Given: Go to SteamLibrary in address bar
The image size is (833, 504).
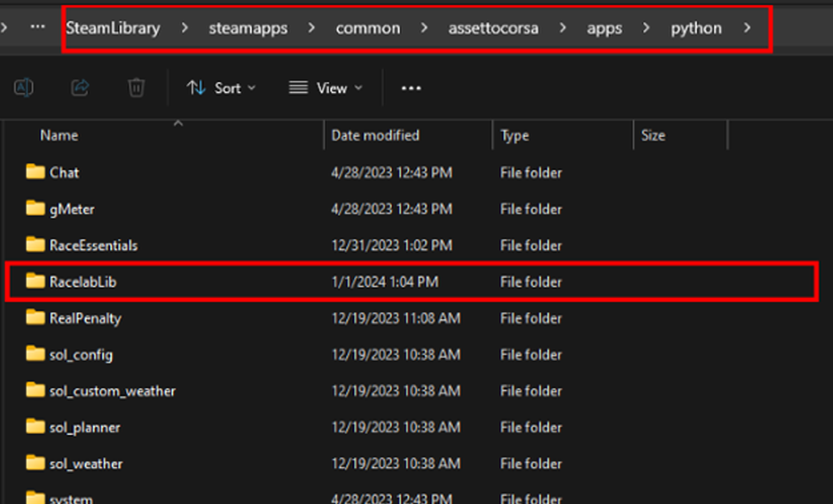Looking at the screenshot, I should pos(113,28).
